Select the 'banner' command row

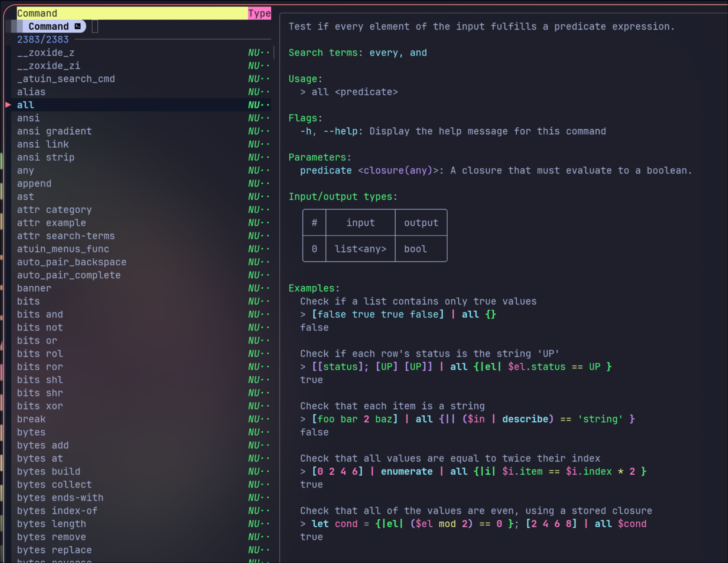point(34,288)
